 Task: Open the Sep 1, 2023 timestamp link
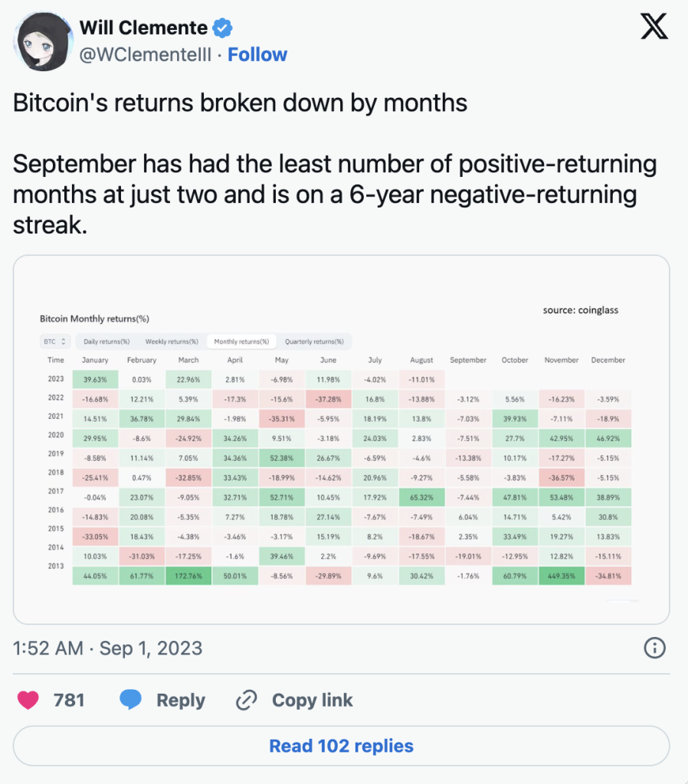tap(108, 648)
